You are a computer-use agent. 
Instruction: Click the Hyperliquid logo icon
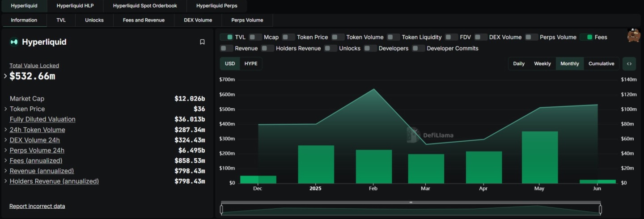[x=14, y=42]
